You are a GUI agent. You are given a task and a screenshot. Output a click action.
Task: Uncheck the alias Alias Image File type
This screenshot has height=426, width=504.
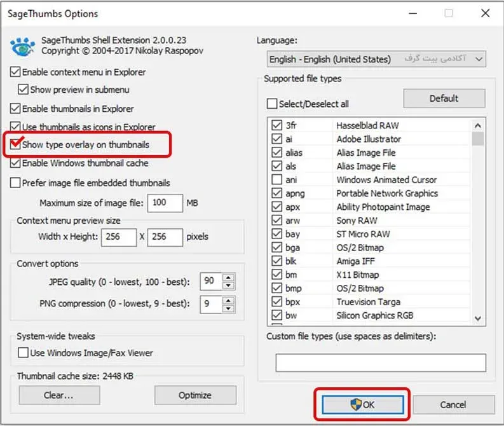click(x=276, y=152)
